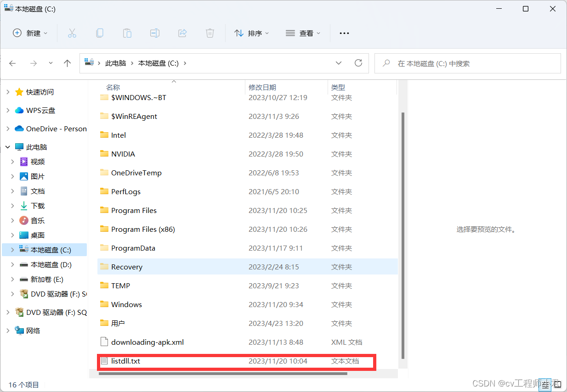Click the Cut icon on the toolbar

[x=72, y=33]
